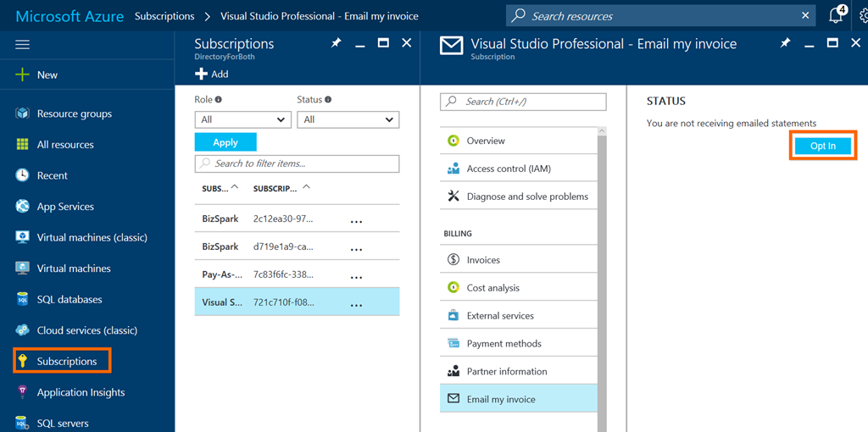
Task: Click the Opt In button
Action: pyautogui.click(x=822, y=146)
